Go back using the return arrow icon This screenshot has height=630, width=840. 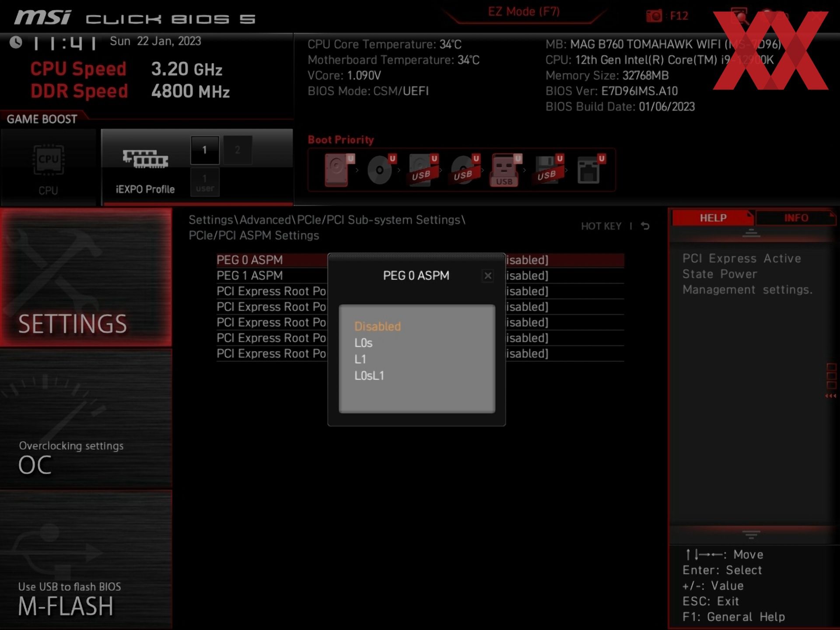click(645, 226)
